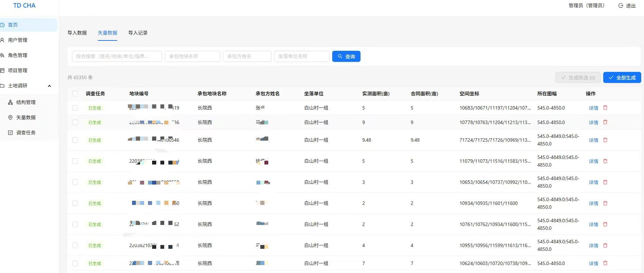Click the logout icon next to 退出
This screenshot has width=644, height=273.
pos(620,6)
